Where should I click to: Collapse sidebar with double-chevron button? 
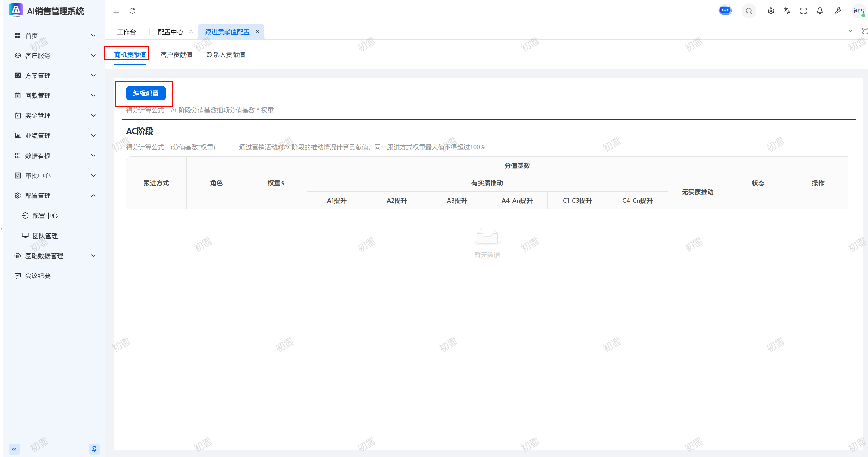[14, 449]
